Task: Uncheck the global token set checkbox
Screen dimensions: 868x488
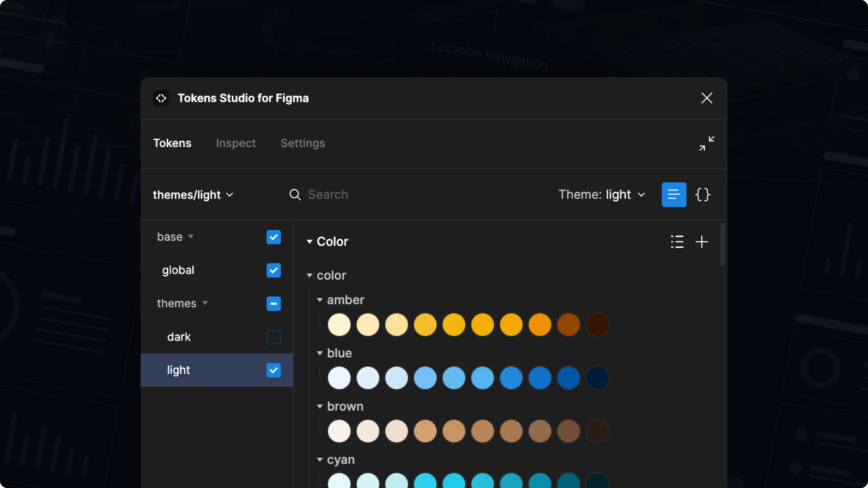Action: point(274,270)
